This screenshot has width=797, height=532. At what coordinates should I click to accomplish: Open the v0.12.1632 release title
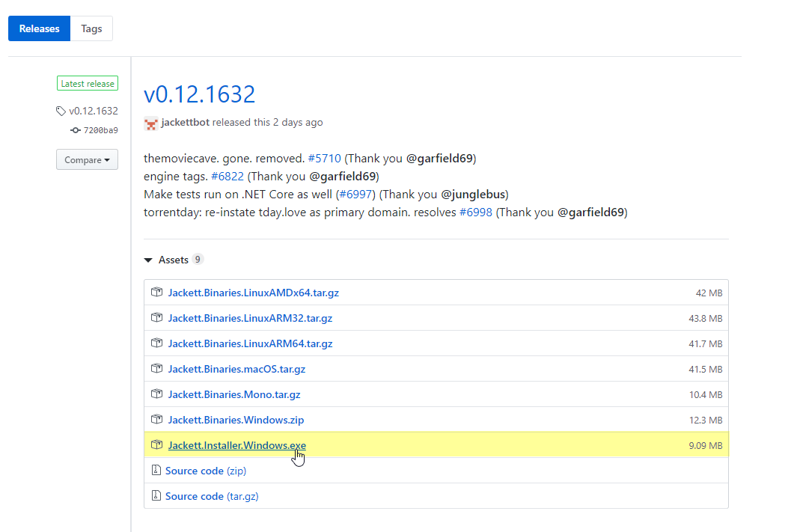tap(199, 94)
